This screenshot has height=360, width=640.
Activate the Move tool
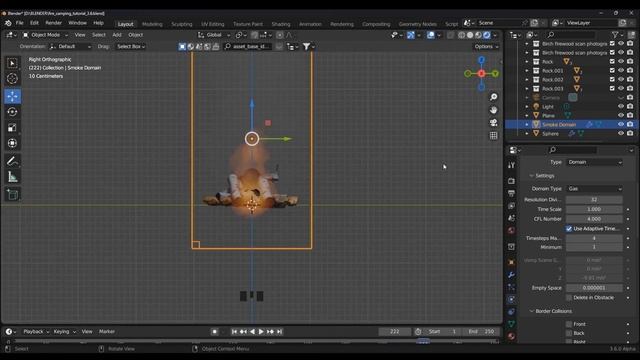pyautogui.click(x=12, y=96)
